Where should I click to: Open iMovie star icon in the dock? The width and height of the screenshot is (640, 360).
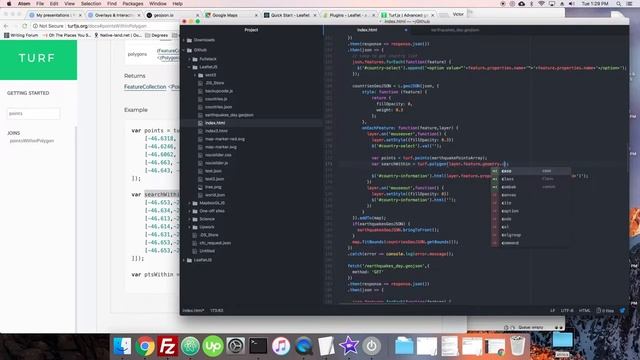[349, 346]
